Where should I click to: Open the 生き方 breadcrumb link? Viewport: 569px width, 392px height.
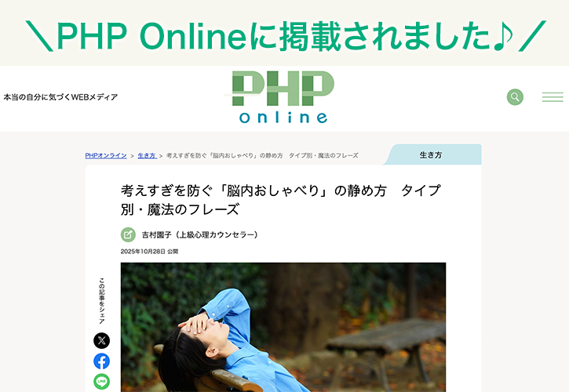coord(147,155)
